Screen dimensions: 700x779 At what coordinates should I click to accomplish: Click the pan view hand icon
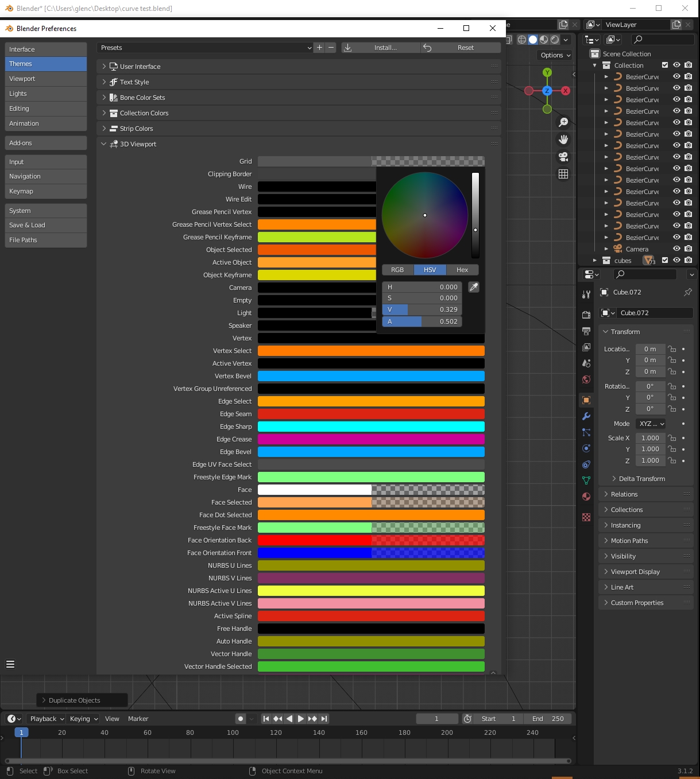pyautogui.click(x=563, y=139)
